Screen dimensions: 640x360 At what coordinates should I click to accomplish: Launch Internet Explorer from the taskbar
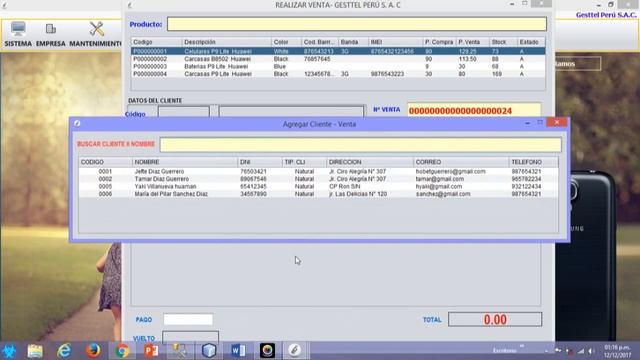point(64,351)
